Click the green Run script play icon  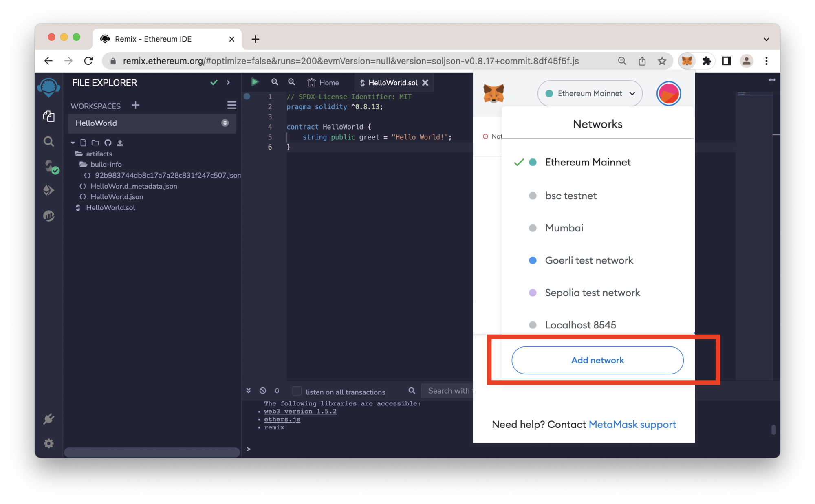255,82
